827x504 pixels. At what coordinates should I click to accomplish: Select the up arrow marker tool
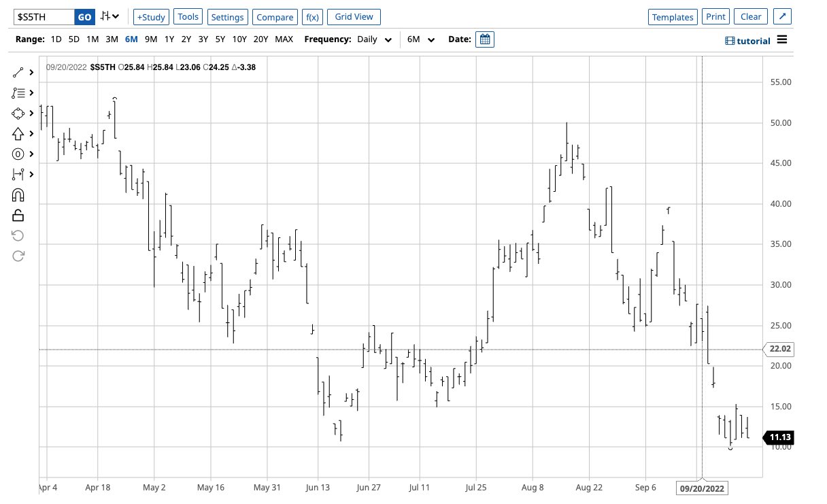18,134
